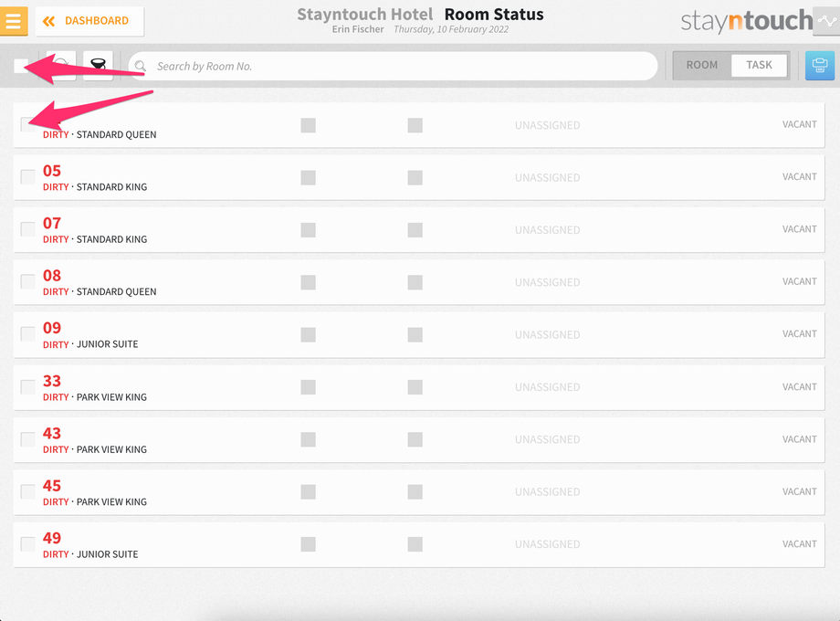Click UNASSIGNED in room 33 row
The height and width of the screenshot is (621, 840).
point(548,387)
